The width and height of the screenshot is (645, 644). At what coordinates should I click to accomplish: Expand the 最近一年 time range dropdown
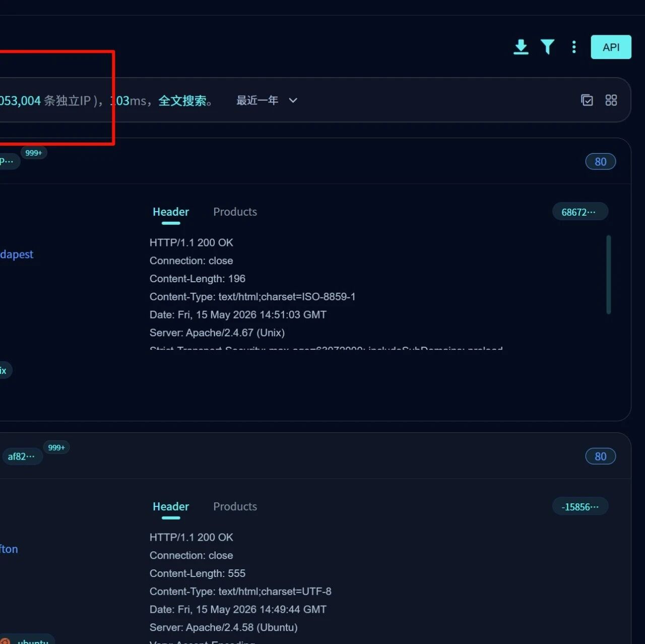[x=267, y=100]
